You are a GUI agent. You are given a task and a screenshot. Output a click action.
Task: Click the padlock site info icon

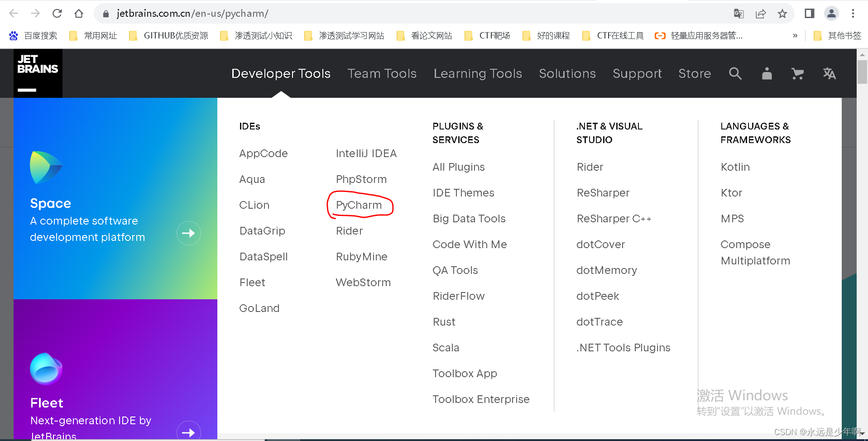(x=106, y=14)
